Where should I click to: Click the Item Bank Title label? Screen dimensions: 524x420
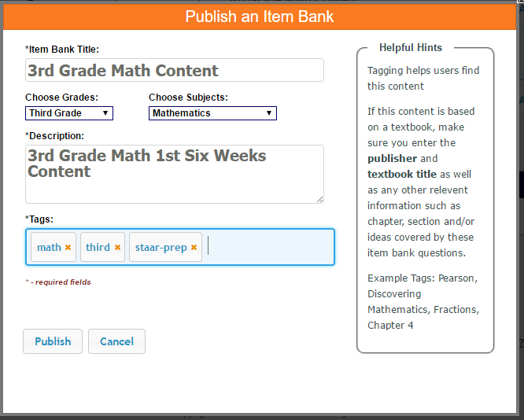click(62, 50)
